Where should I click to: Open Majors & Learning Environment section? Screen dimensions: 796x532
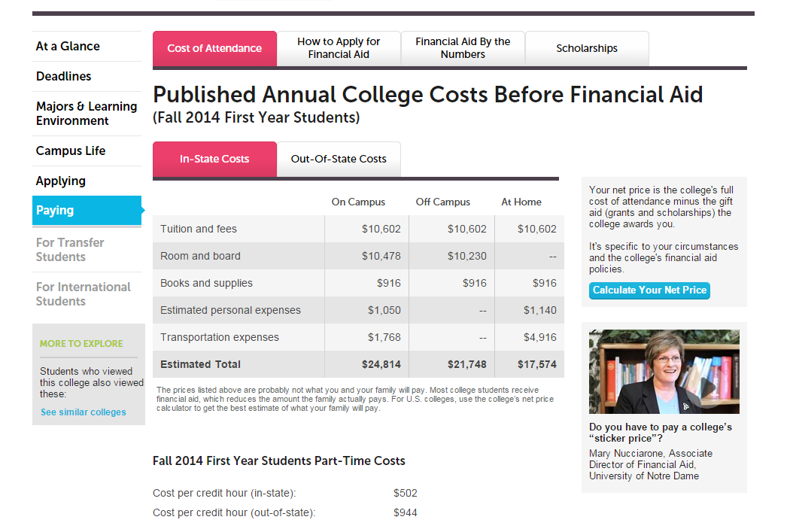click(87, 114)
